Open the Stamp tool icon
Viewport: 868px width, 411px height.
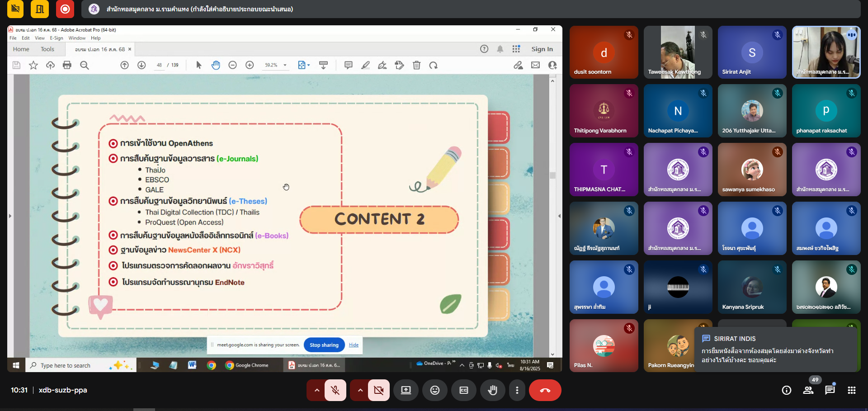pyautogui.click(x=400, y=65)
